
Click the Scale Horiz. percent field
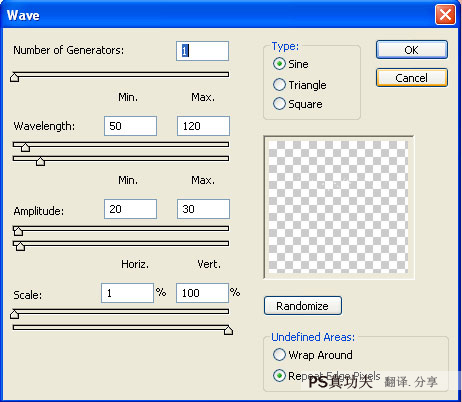127,293
